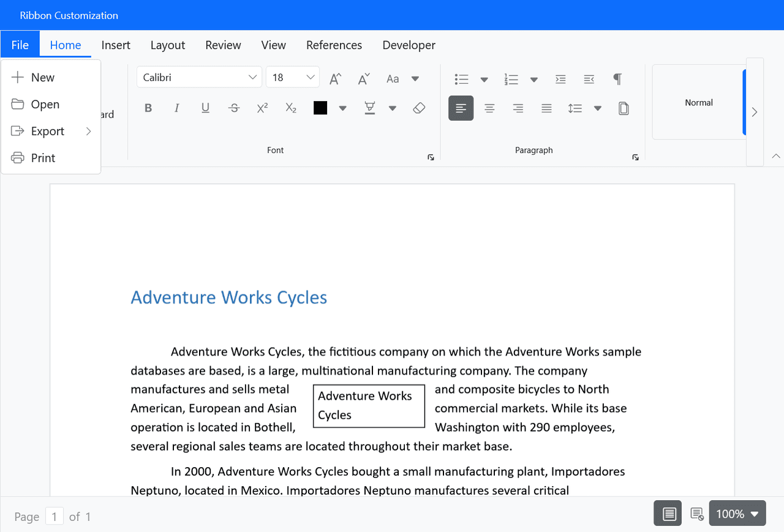Image resolution: width=784 pixels, height=532 pixels.
Task: Select Align Center
Action: (x=489, y=108)
